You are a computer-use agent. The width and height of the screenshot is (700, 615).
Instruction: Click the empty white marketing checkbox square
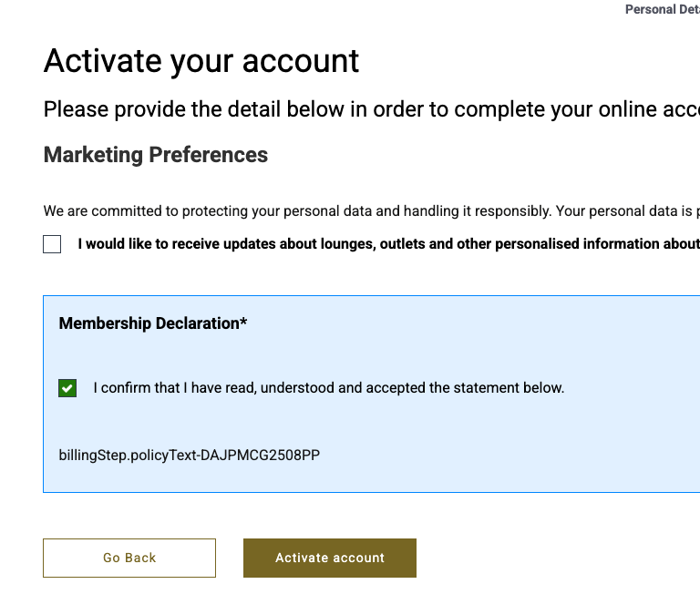[52, 244]
